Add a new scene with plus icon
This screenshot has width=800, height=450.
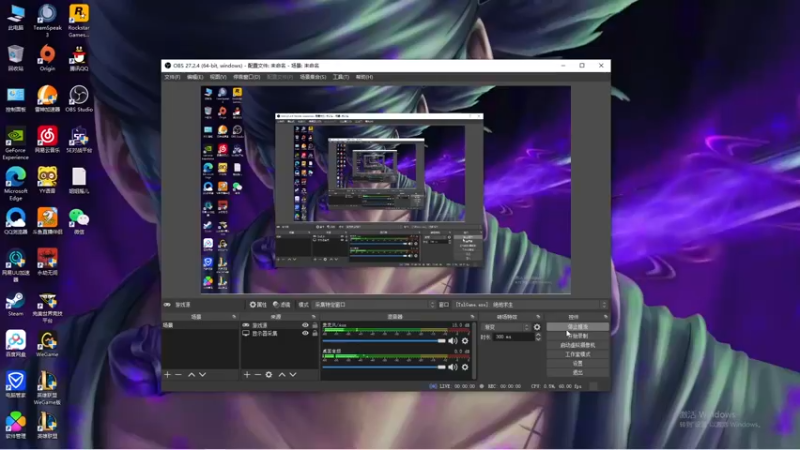coord(167,374)
